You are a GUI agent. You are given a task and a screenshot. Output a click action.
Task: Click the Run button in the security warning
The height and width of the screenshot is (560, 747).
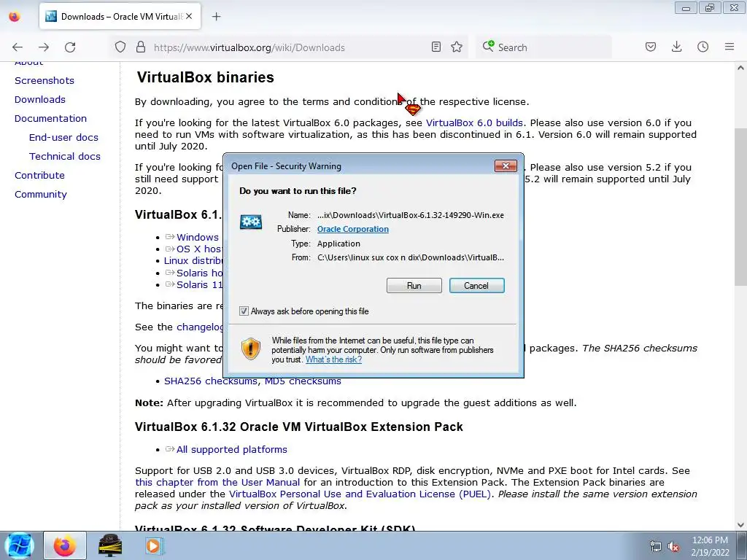(x=414, y=286)
